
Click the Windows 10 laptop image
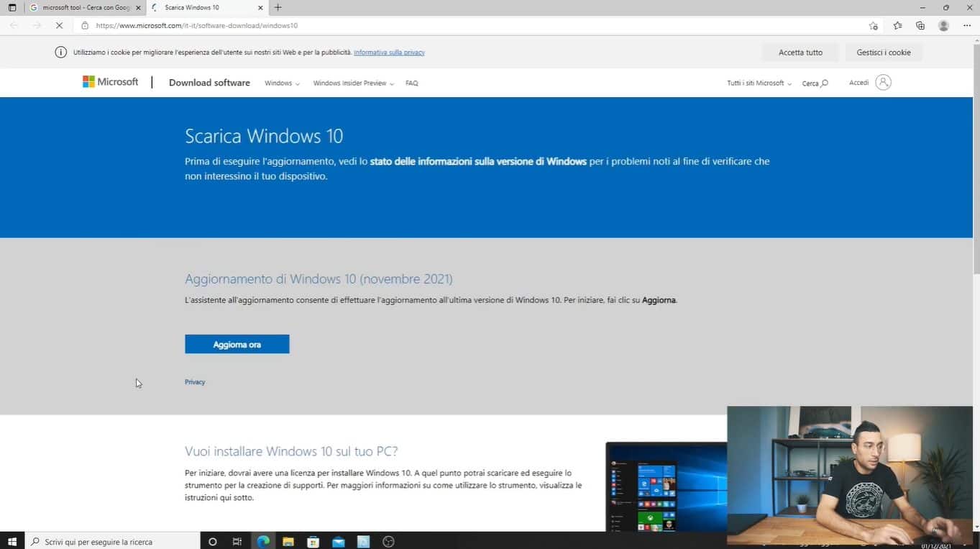(666, 486)
